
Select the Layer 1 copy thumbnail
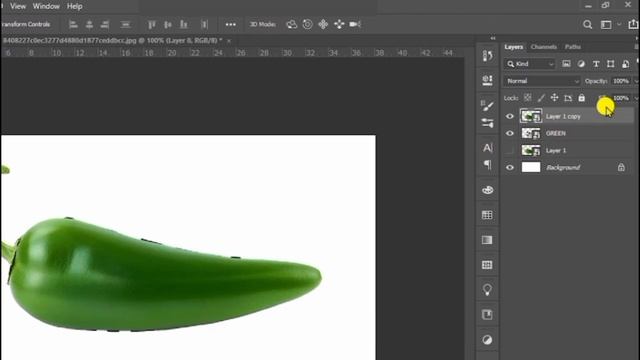[531, 116]
